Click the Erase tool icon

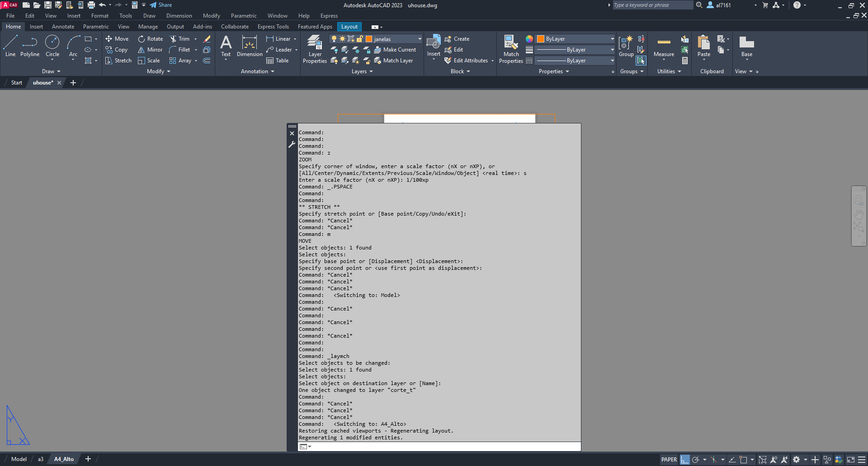click(207, 39)
